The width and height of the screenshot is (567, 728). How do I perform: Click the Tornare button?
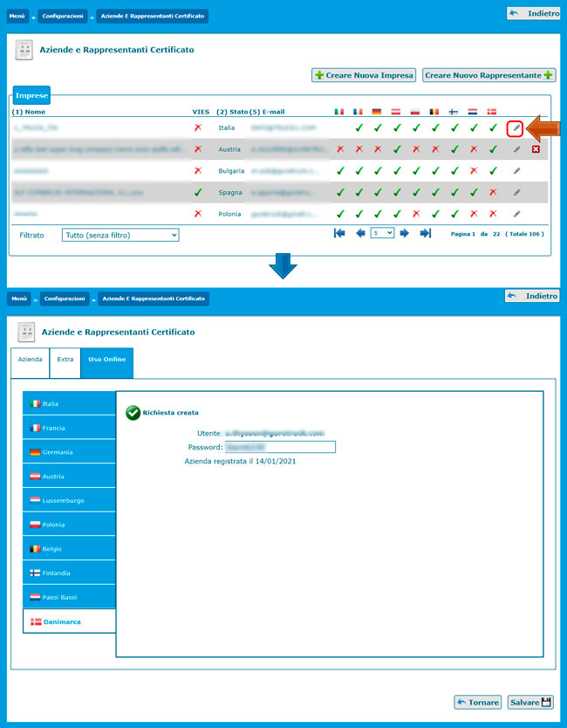477,702
